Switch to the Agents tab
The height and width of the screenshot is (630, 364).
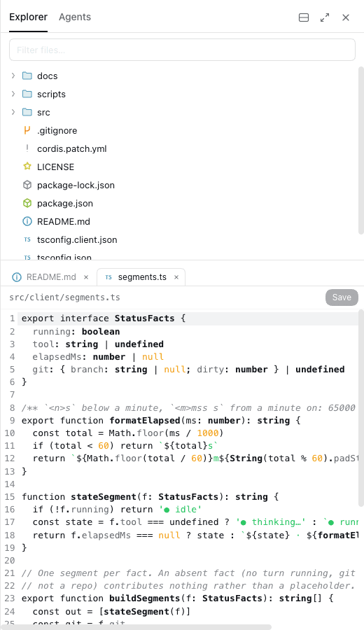coord(75,17)
